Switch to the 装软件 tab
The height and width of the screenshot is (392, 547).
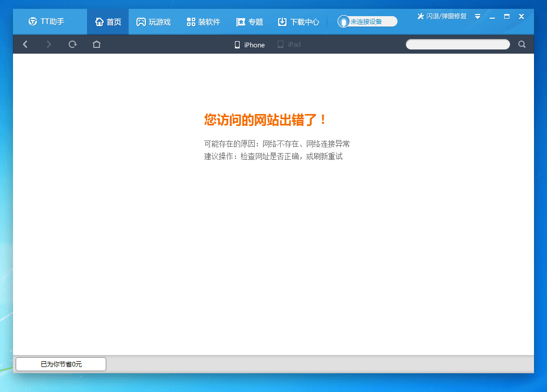pos(203,21)
